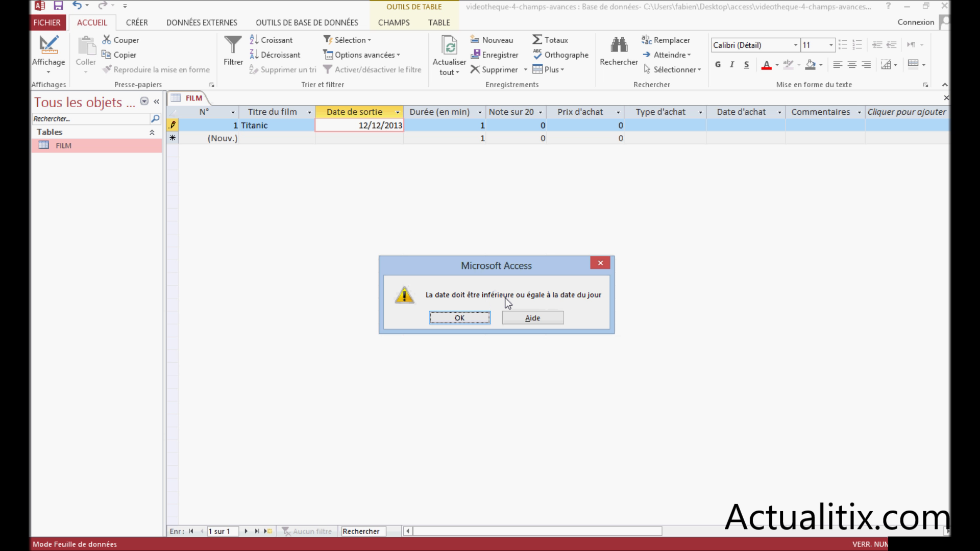The image size is (980, 551).
Task: Click Cliquer pour ajouter column header
Action: point(906,112)
